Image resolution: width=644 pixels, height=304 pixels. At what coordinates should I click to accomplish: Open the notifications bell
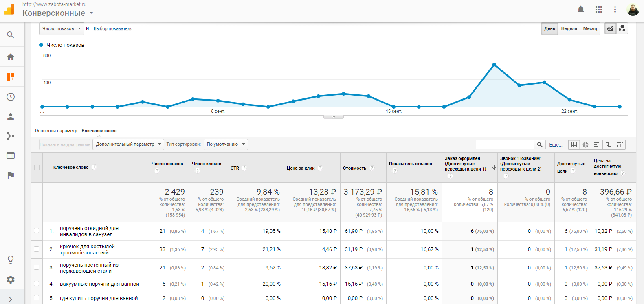(x=581, y=9)
